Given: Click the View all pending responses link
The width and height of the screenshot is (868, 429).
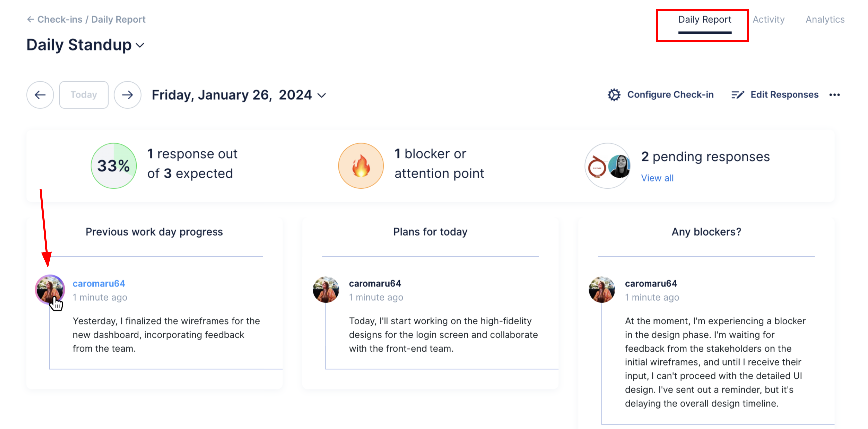Looking at the screenshot, I should 657,178.
